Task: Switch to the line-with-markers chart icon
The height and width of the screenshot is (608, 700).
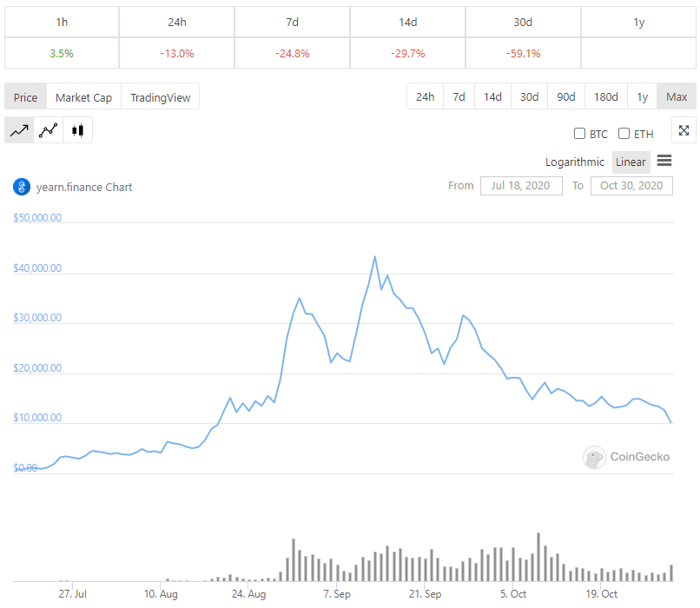Action: [49, 130]
